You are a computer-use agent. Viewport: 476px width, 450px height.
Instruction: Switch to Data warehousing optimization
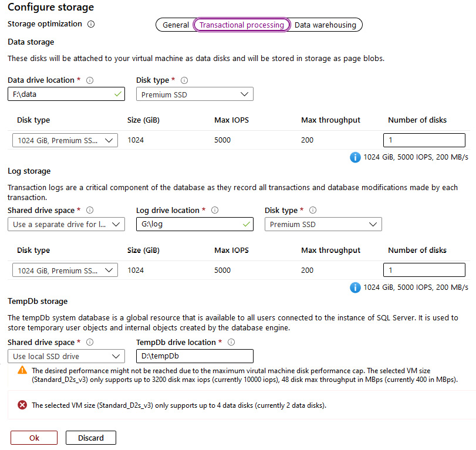(325, 25)
